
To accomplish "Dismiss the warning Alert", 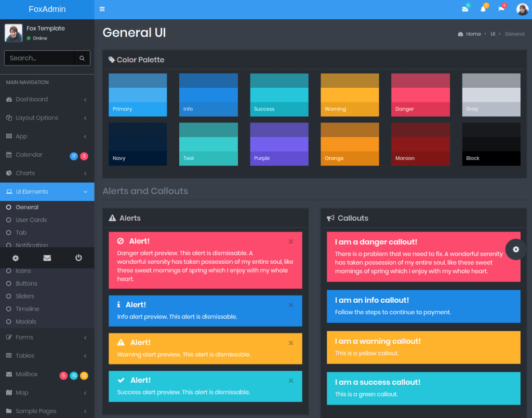I will (x=291, y=343).
